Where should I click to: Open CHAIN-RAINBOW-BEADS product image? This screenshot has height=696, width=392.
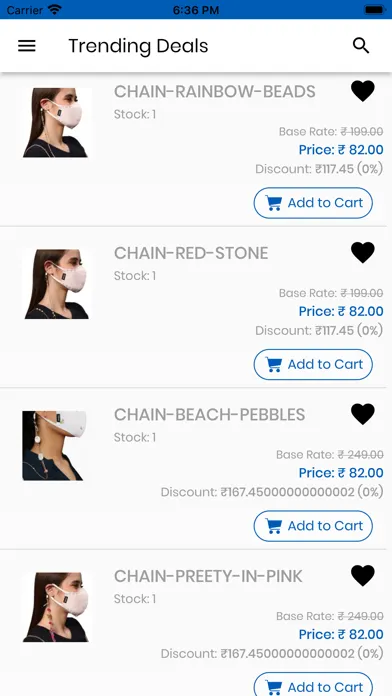pyautogui.click(x=57, y=123)
